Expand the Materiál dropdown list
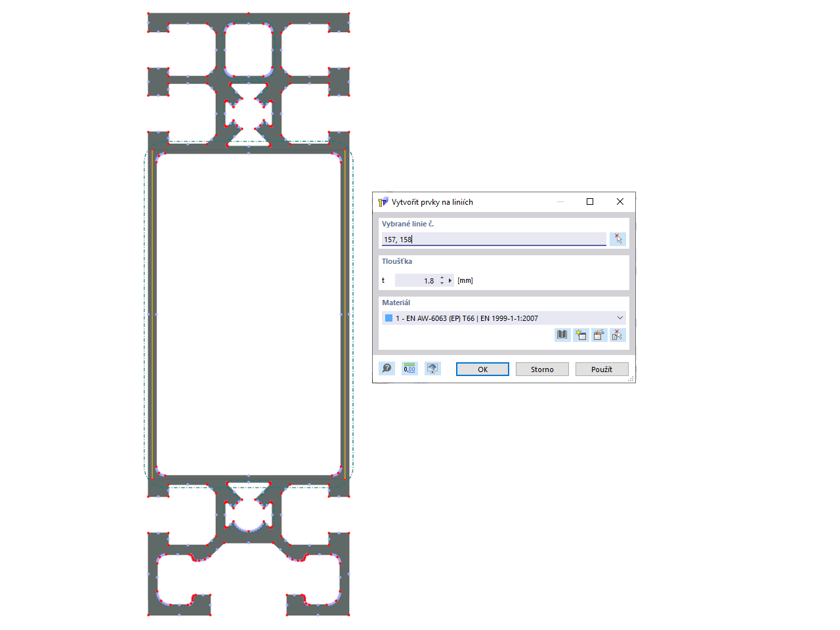 [619, 318]
